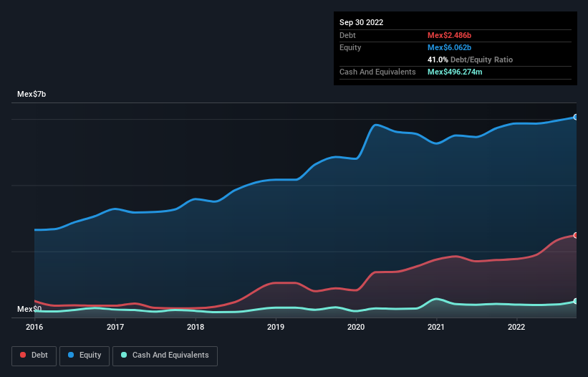Click the 2021 x-axis label
Screen dimensions: 588x377
(436, 327)
